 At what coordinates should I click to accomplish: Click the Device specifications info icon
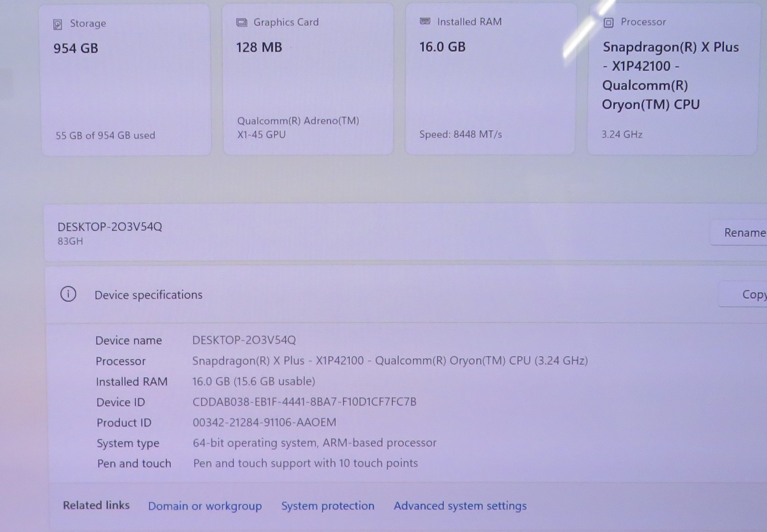[x=68, y=294]
